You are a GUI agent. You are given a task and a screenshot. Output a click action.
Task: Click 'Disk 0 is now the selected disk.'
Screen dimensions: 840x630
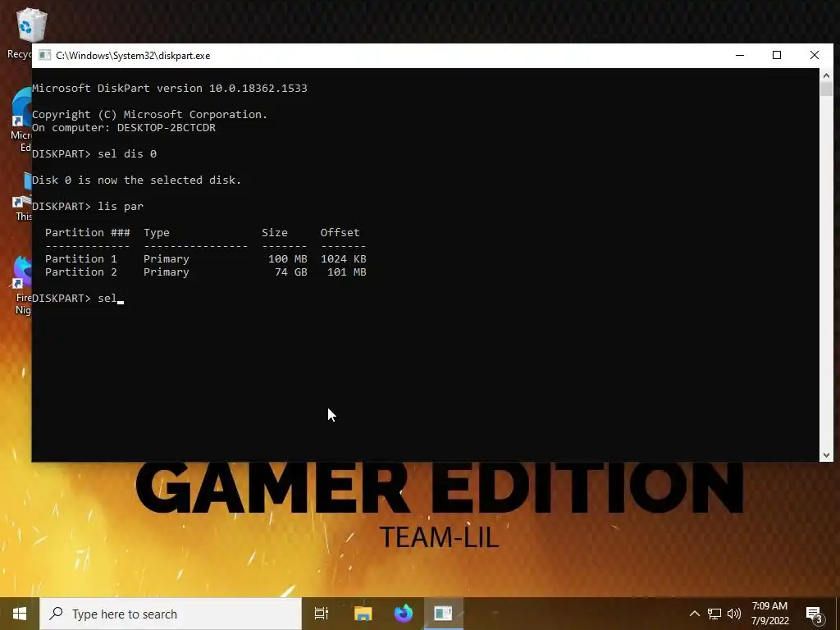pos(137,180)
